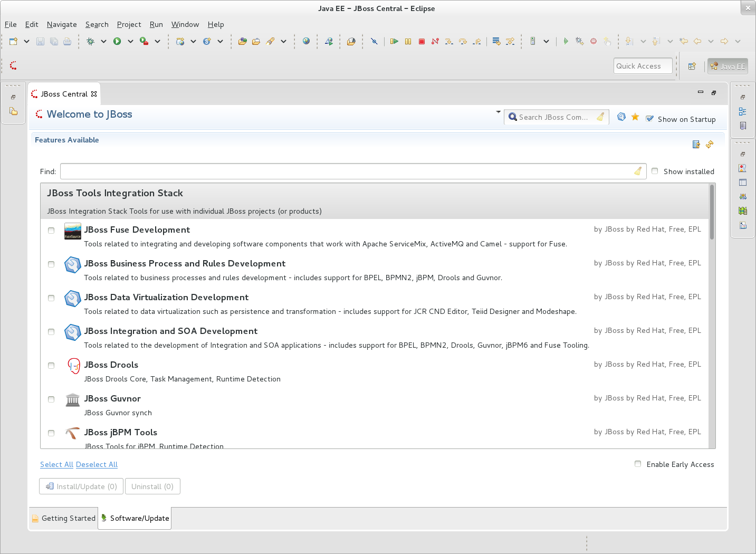This screenshot has height=554, width=756.
Task: Click the New wizard toolbar icon
Action: click(13, 41)
